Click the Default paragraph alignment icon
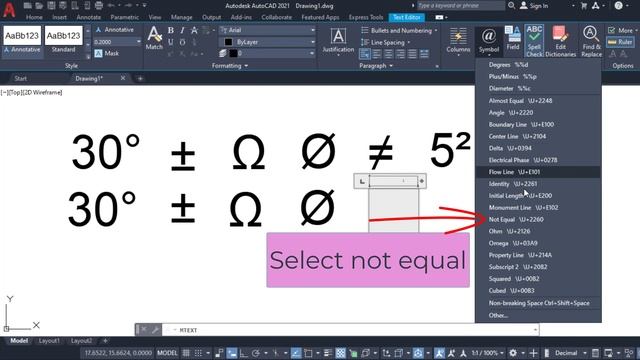 tap(365, 54)
